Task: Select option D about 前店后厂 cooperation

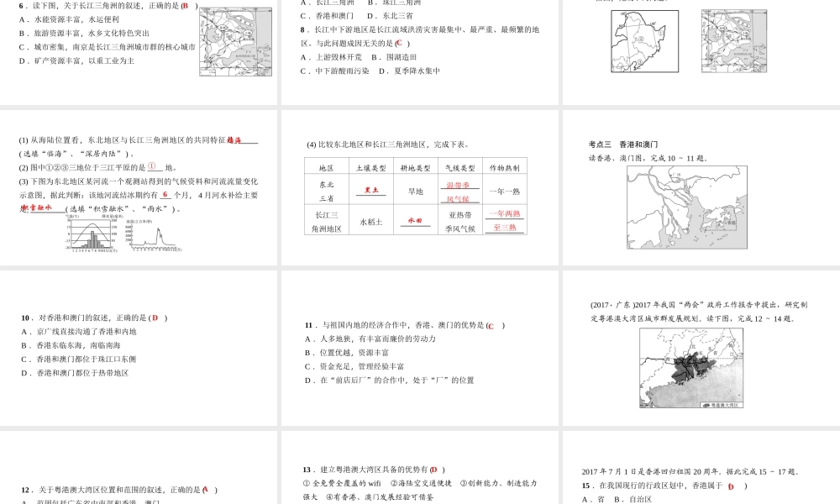Action: [390, 381]
